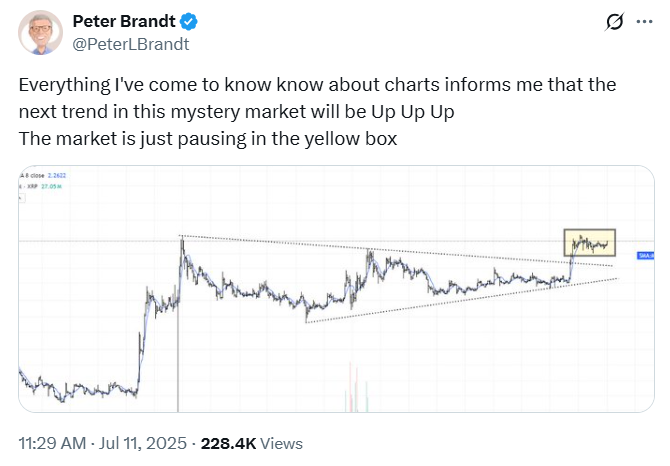Click the small collapse arrow in chart legend

pyautogui.click(x=22, y=198)
